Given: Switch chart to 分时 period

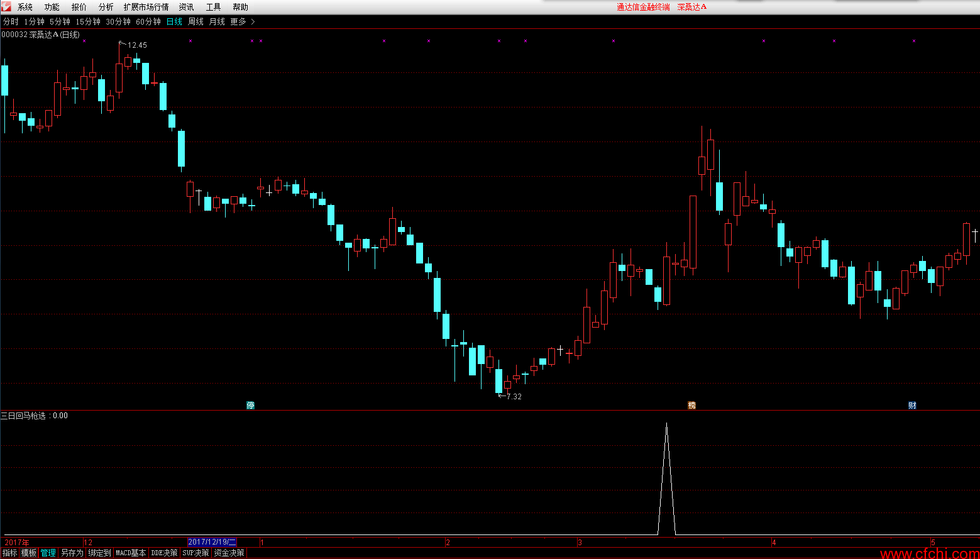Looking at the screenshot, I should click(11, 21).
